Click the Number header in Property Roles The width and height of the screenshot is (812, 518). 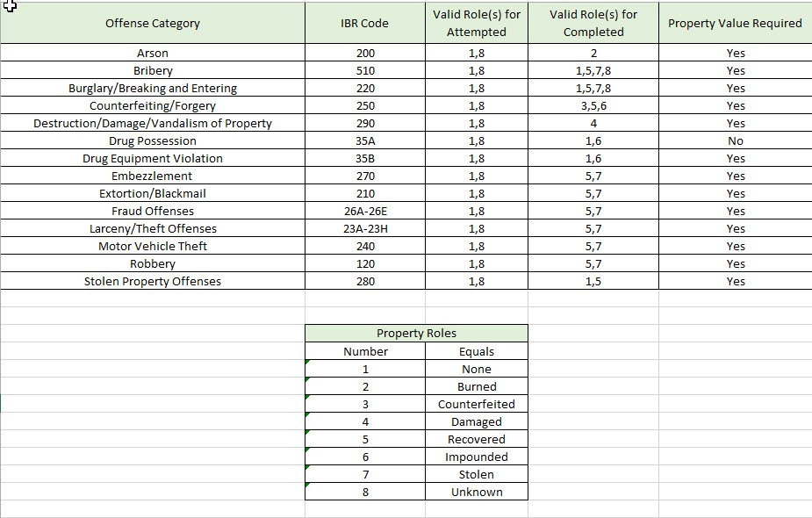tap(365, 352)
